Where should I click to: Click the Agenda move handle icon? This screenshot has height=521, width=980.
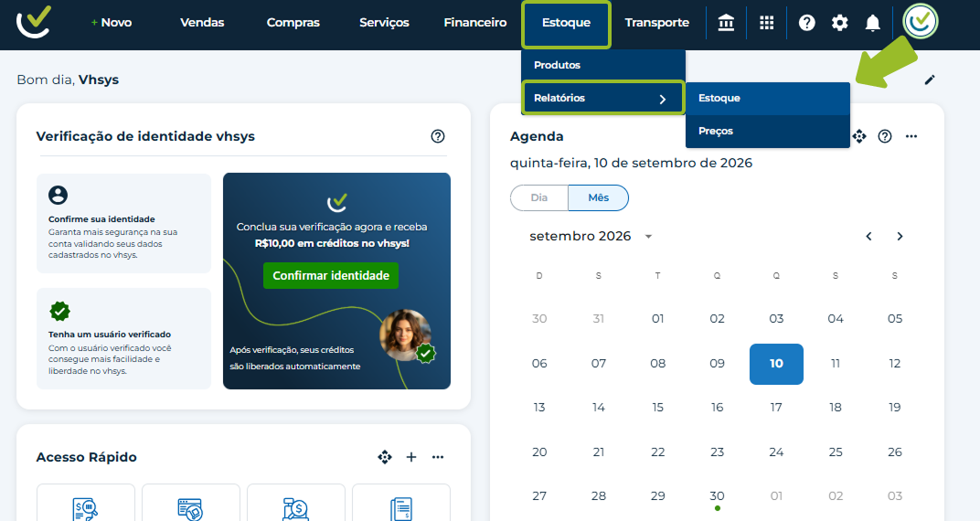coord(859,136)
